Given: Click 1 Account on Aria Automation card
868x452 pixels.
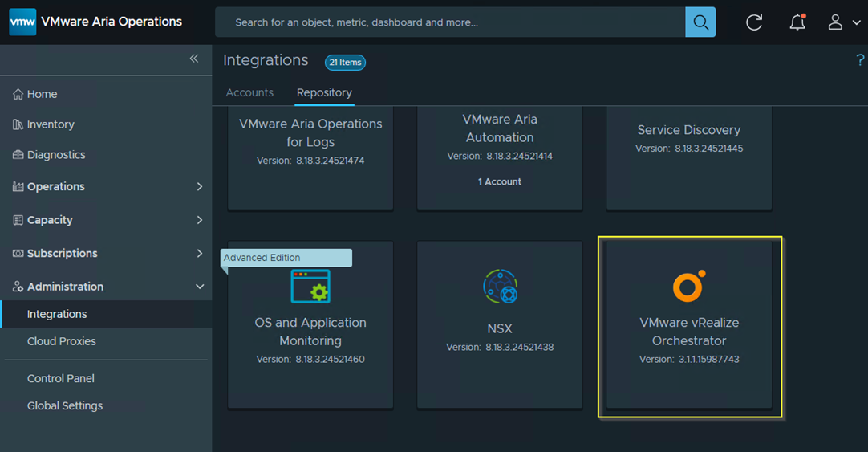Looking at the screenshot, I should [500, 181].
